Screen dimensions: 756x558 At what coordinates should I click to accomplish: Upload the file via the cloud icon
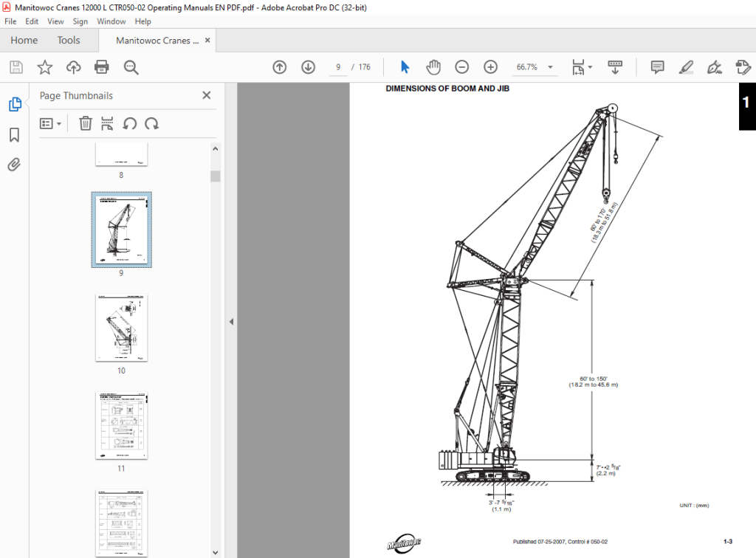click(x=73, y=67)
